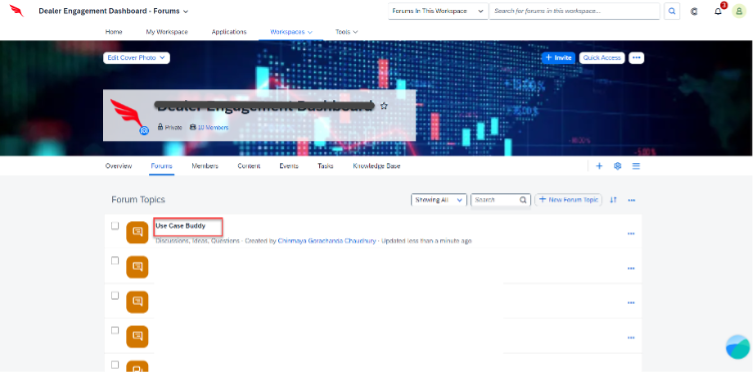Open Applications navigation item
Image resolution: width=755 pixels, height=373 pixels.
click(229, 32)
